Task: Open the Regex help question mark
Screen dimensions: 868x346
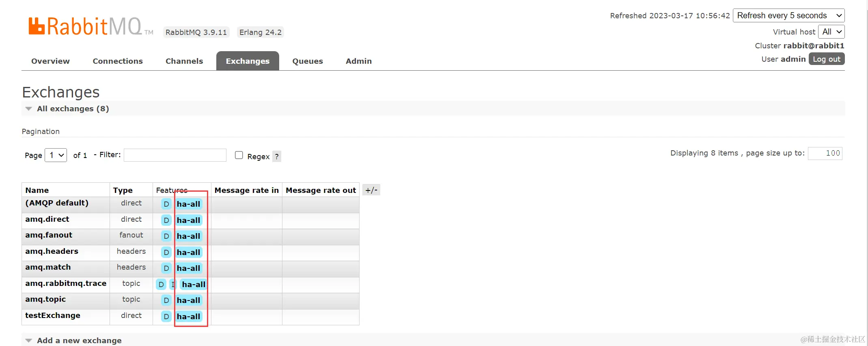Action: 277,156
